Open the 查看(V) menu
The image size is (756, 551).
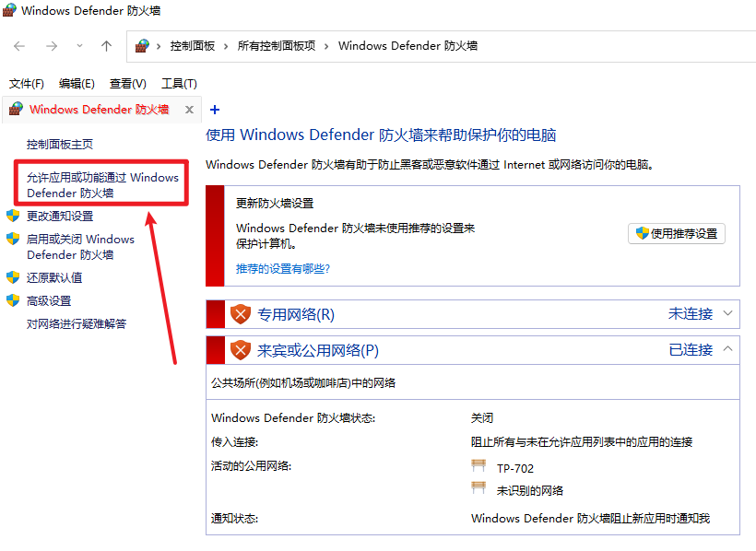click(127, 84)
